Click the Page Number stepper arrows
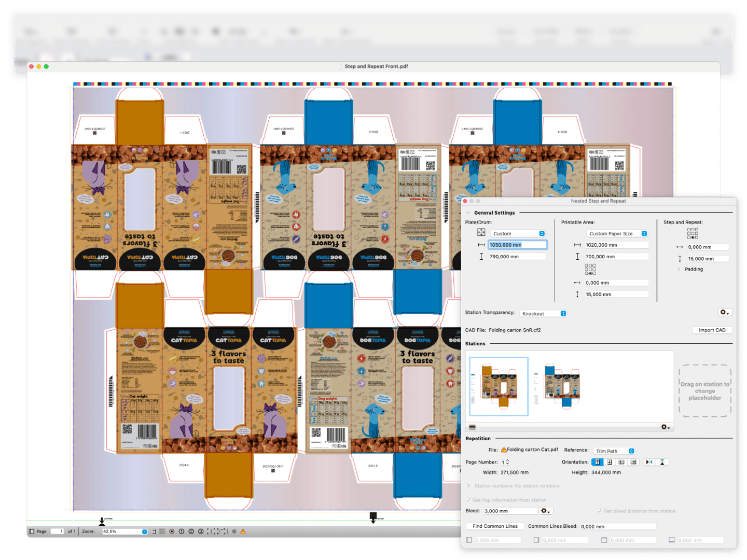Screen dimensions: 747x560 (x=507, y=462)
